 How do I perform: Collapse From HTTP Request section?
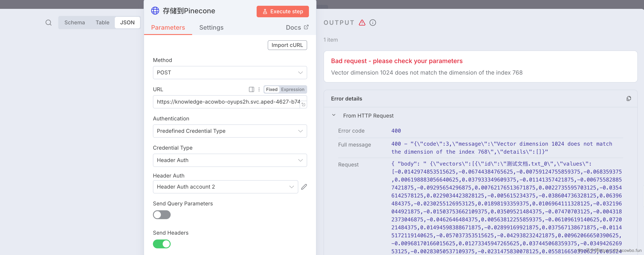tap(334, 115)
